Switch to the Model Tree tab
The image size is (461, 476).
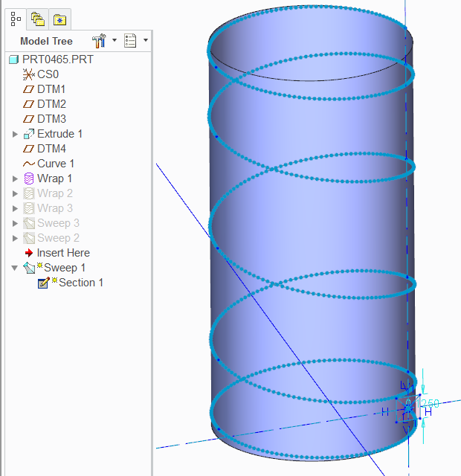click(x=16, y=19)
